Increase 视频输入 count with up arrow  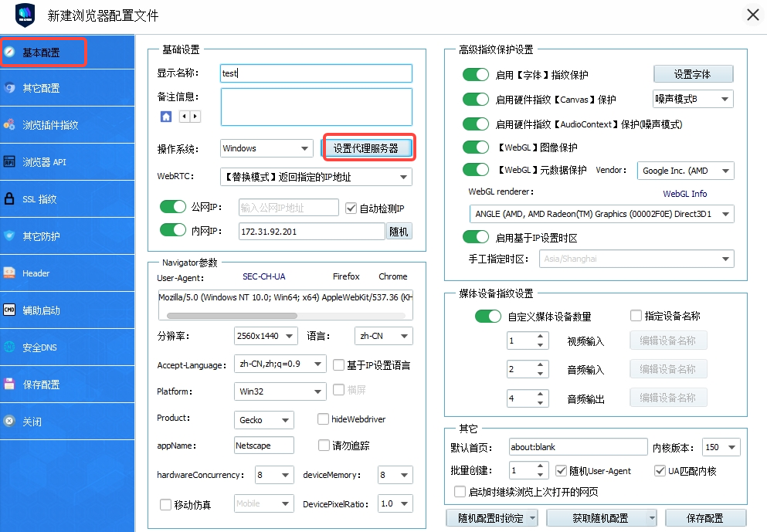click(x=540, y=337)
